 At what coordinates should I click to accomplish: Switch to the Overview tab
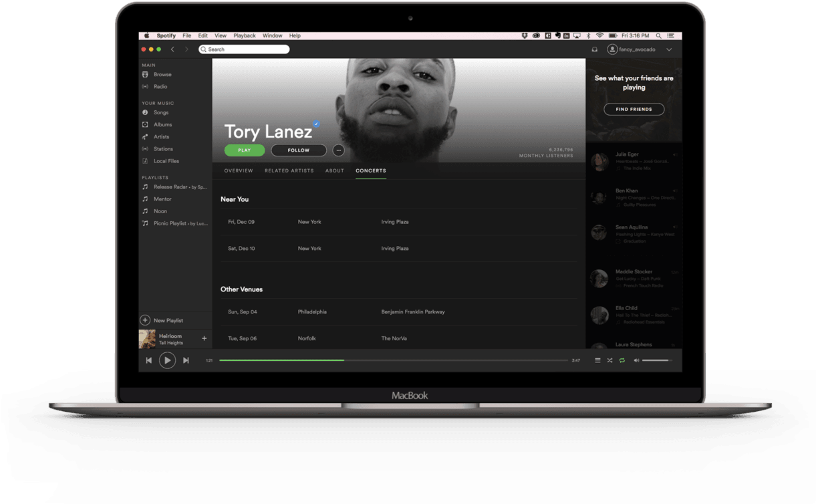click(x=239, y=170)
